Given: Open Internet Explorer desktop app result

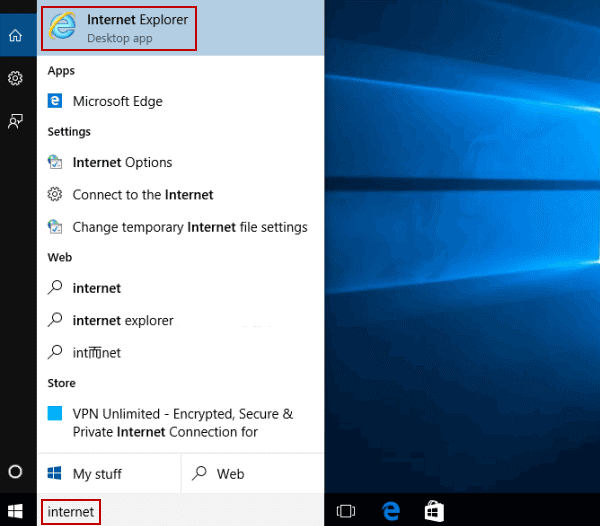Looking at the screenshot, I should pos(180,28).
